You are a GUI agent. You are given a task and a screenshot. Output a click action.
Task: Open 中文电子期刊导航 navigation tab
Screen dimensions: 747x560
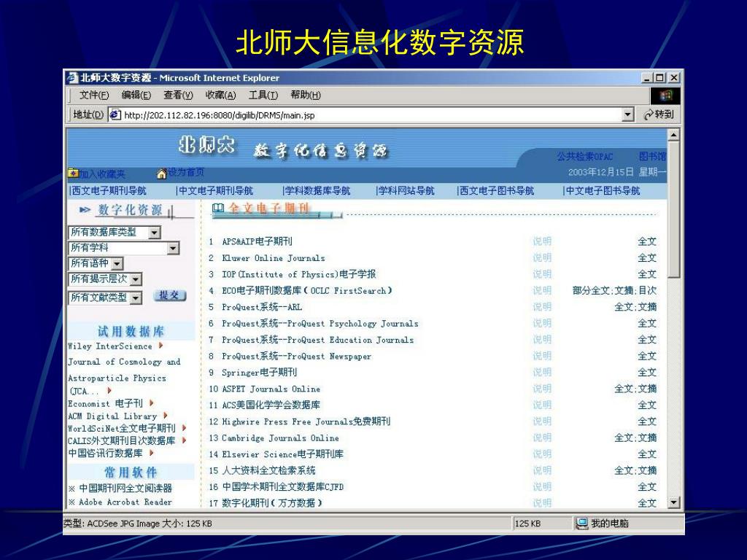tap(214, 191)
